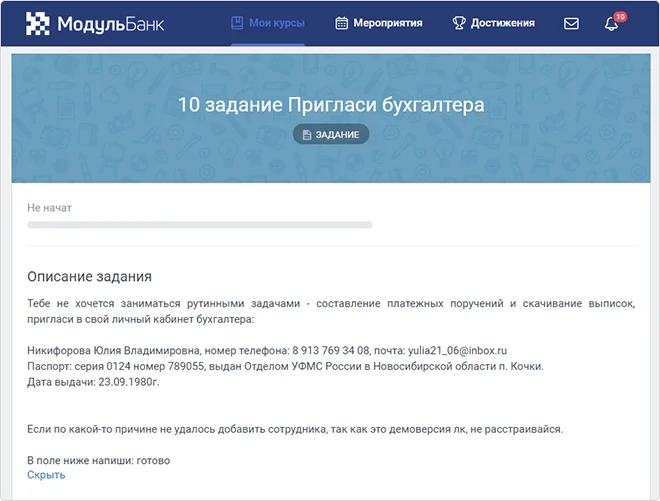Click the email yulia21_06@inbox.ru
The image size is (660, 501).
(x=454, y=351)
